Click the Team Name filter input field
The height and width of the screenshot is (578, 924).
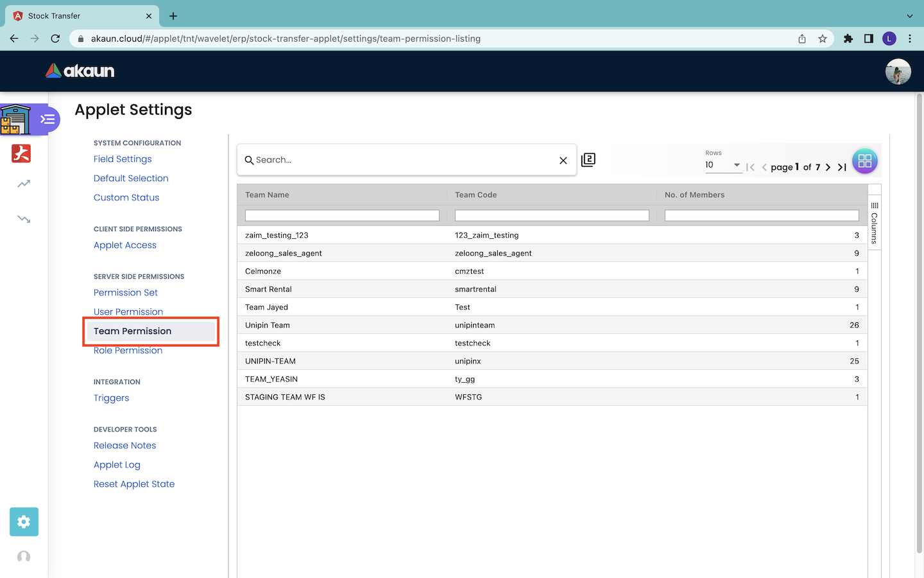click(342, 216)
